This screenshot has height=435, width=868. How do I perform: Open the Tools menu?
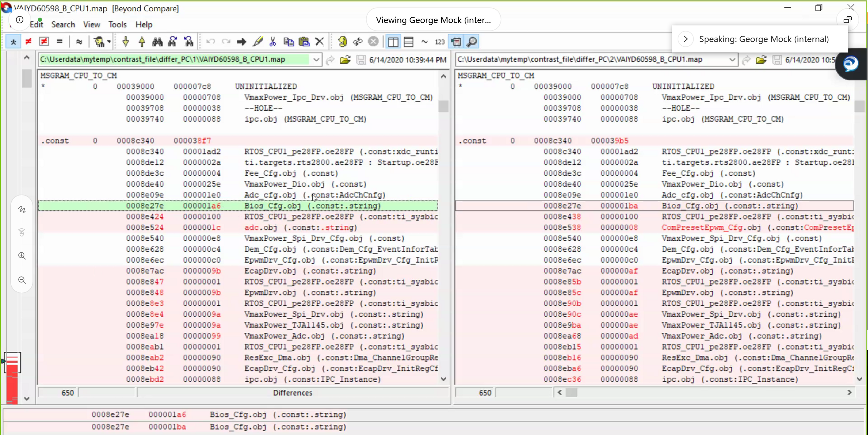tap(117, 24)
